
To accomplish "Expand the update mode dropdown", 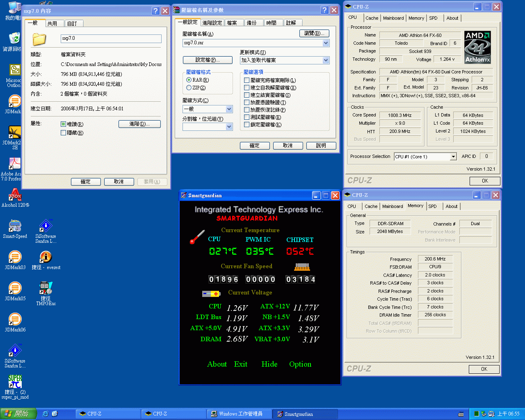I will [326, 60].
